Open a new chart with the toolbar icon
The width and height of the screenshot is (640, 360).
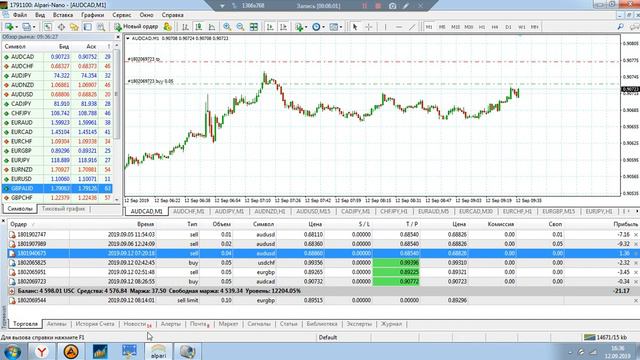[9, 27]
